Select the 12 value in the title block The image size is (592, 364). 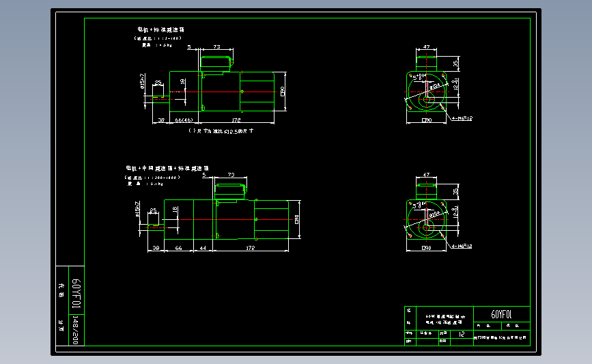pyautogui.click(x=462, y=334)
